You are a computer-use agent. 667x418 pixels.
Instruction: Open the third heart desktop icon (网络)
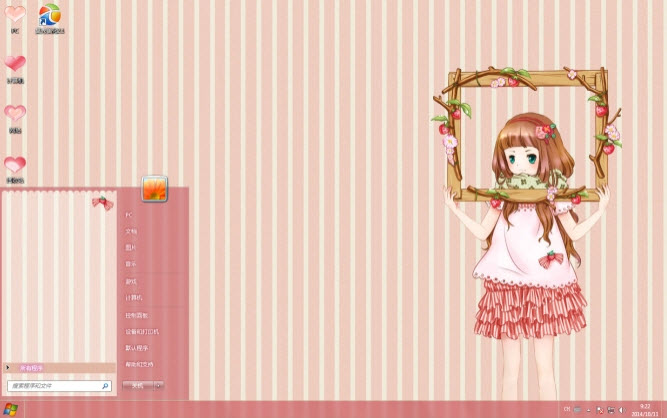tap(15, 118)
